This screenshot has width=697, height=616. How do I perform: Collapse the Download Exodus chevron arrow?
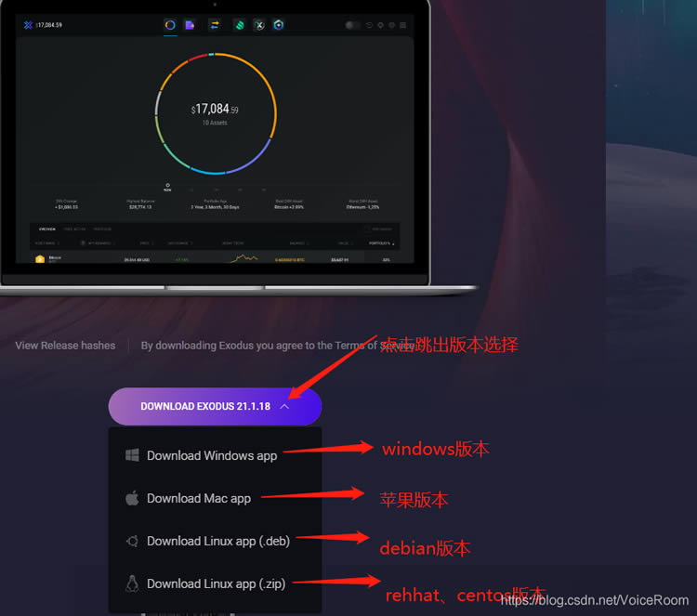click(x=284, y=406)
